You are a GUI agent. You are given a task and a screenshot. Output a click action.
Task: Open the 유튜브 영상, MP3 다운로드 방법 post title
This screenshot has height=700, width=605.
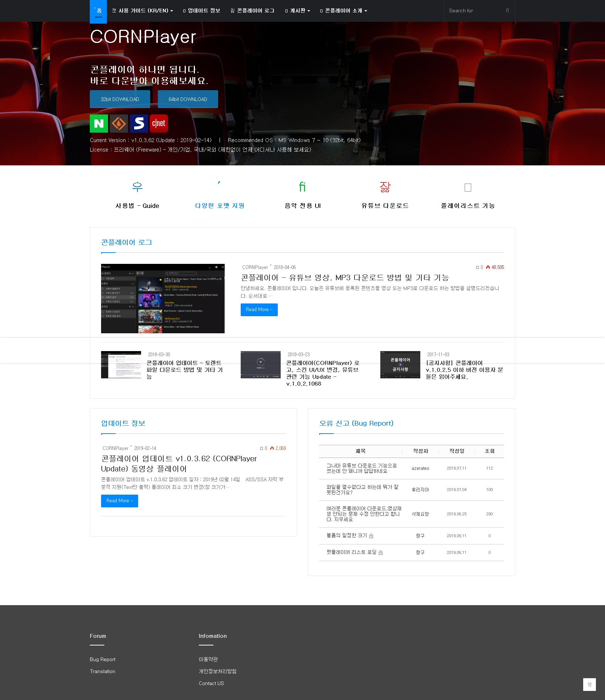coord(345,278)
